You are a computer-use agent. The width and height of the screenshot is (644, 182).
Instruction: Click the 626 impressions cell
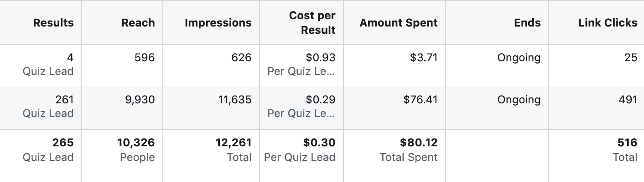click(x=241, y=58)
